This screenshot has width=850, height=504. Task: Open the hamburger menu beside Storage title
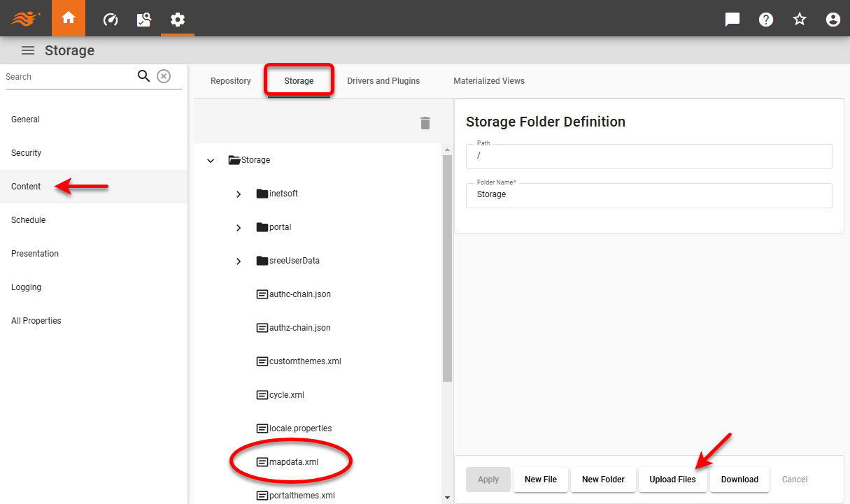pyautogui.click(x=27, y=50)
